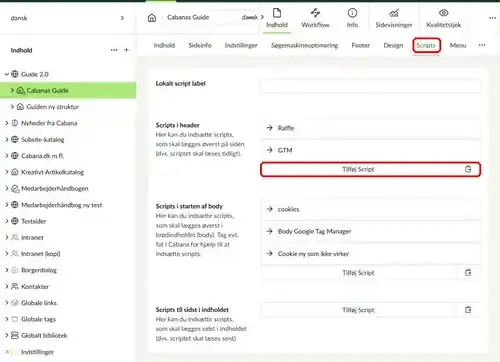Screen dimensions: 500x362
Task: Open the Workflow view
Action: (x=315, y=18)
